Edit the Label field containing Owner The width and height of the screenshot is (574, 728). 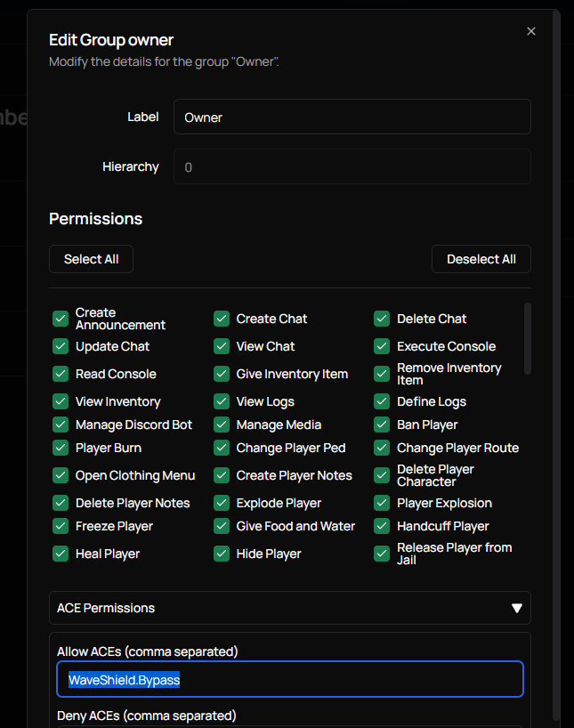click(x=352, y=117)
